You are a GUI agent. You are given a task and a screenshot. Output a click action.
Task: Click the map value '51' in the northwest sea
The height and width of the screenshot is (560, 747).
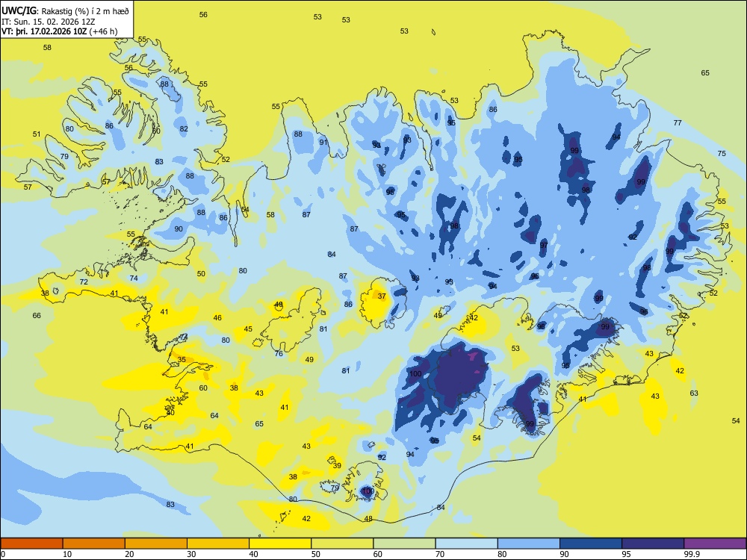(x=37, y=134)
